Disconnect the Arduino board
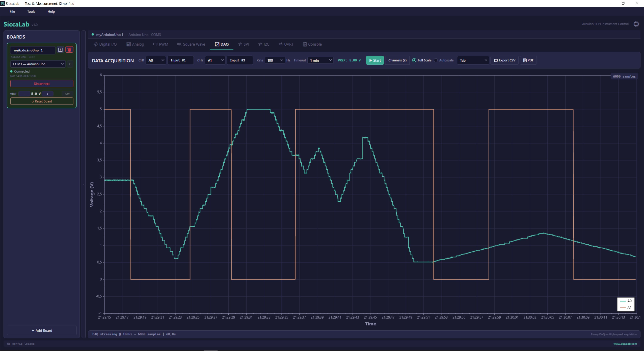This screenshot has height=351, width=644. tap(42, 84)
